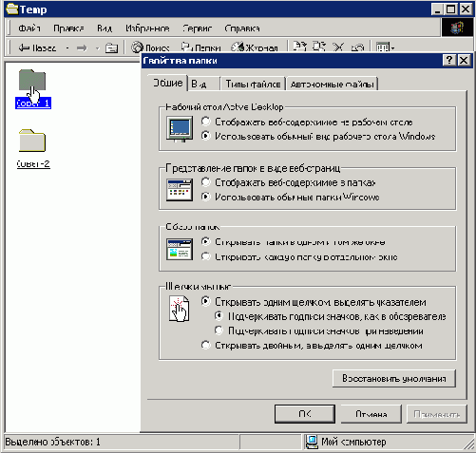
Task: Go up one level with folder-up icon
Action: click(x=111, y=47)
